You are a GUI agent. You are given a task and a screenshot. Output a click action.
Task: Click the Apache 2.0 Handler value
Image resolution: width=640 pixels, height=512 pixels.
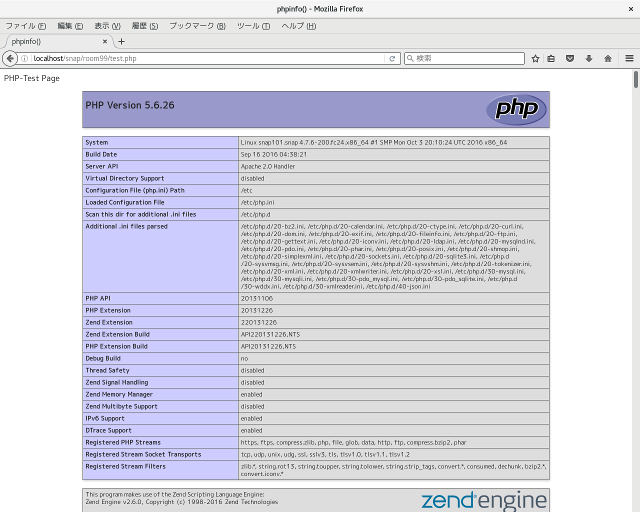pos(268,167)
